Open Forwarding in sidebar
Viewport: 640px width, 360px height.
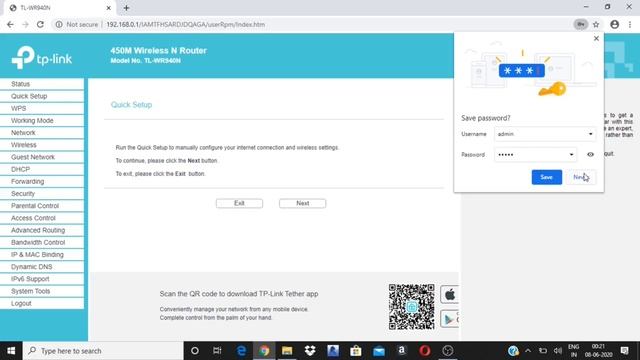pos(42,182)
